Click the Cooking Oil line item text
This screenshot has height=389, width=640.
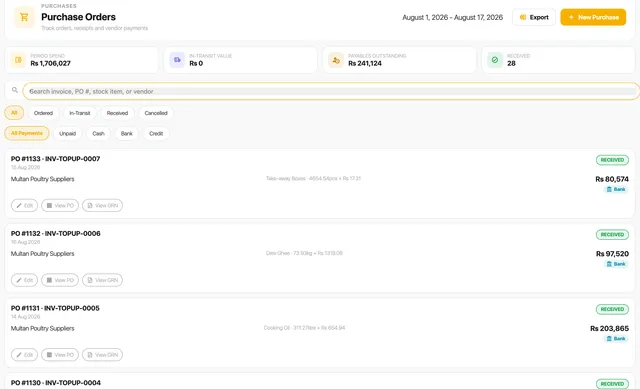pos(304,328)
